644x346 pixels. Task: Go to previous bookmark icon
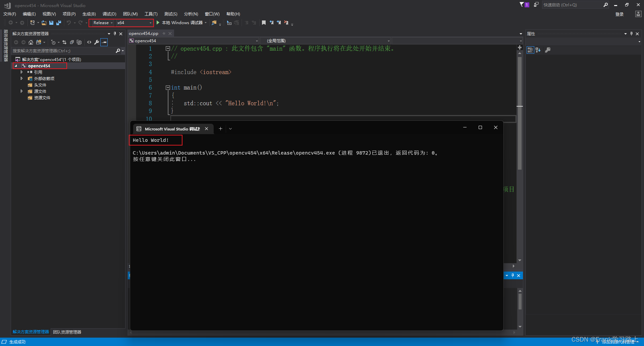tap(271, 23)
